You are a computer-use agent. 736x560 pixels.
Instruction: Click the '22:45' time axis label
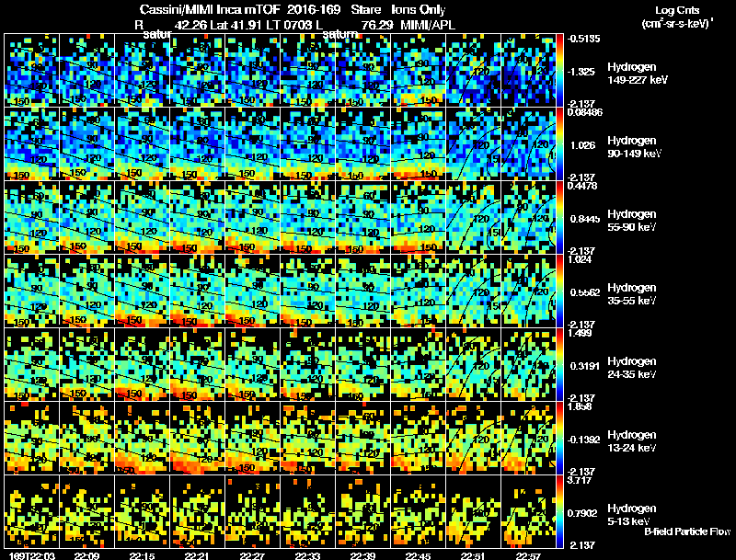point(419,555)
